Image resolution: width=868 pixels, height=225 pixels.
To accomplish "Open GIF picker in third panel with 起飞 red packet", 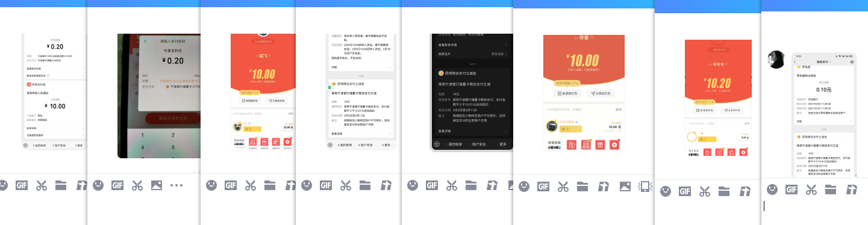I will tap(231, 185).
